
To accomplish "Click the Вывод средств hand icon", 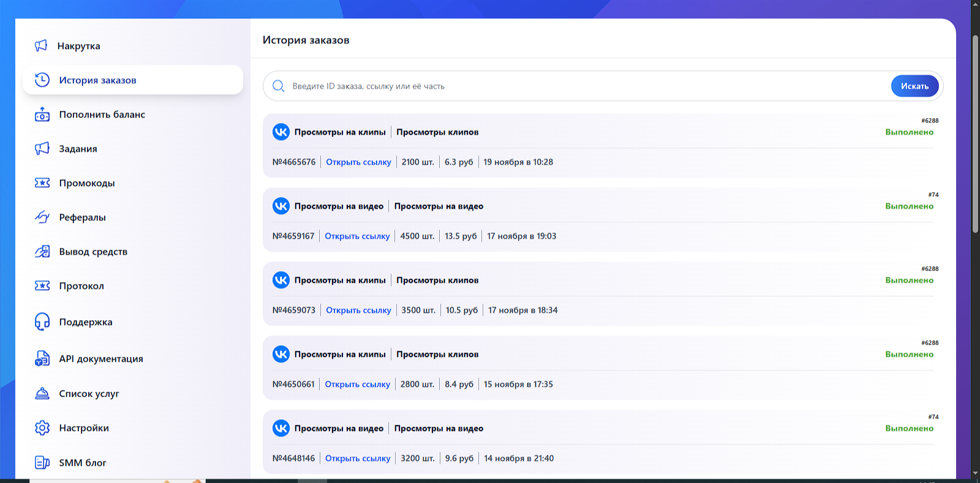I will click(x=42, y=252).
